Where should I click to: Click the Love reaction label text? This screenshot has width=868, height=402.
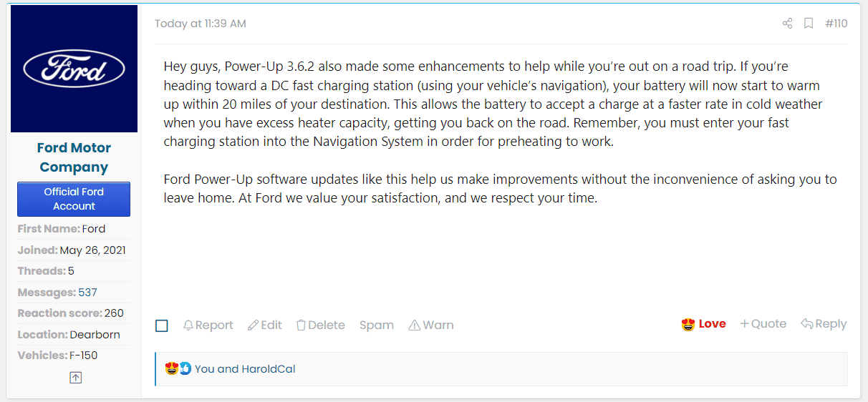(x=712, y=324)
